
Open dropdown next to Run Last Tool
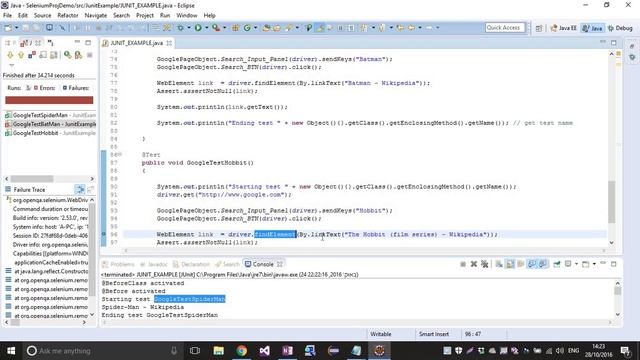(224, 28)
